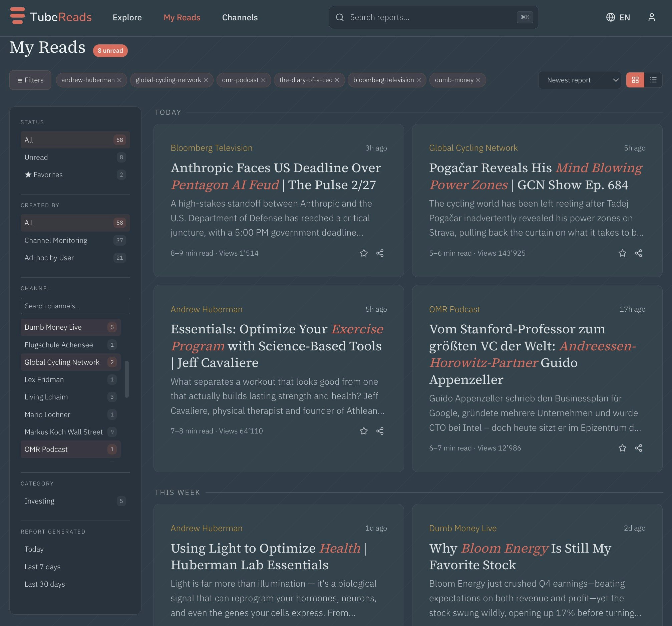
Task: Star the Jeff Cavaliere exercise report
Action: click(x=364, y=431)
